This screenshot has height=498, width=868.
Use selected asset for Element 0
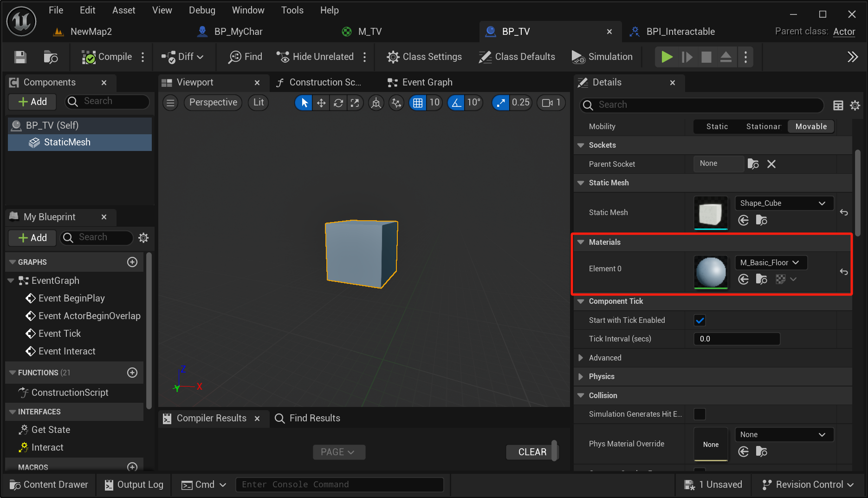[743, 279]
